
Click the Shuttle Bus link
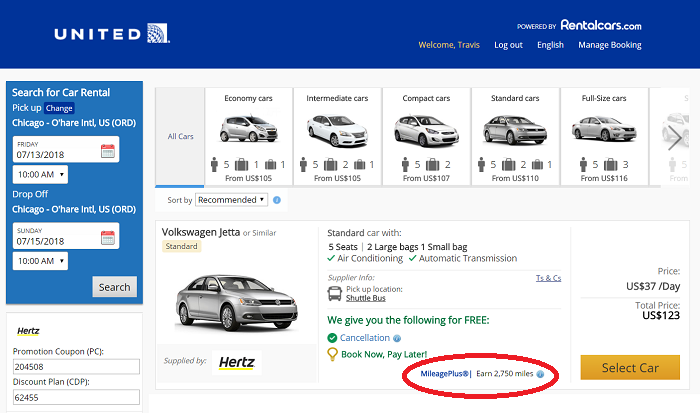coord(366,298)
